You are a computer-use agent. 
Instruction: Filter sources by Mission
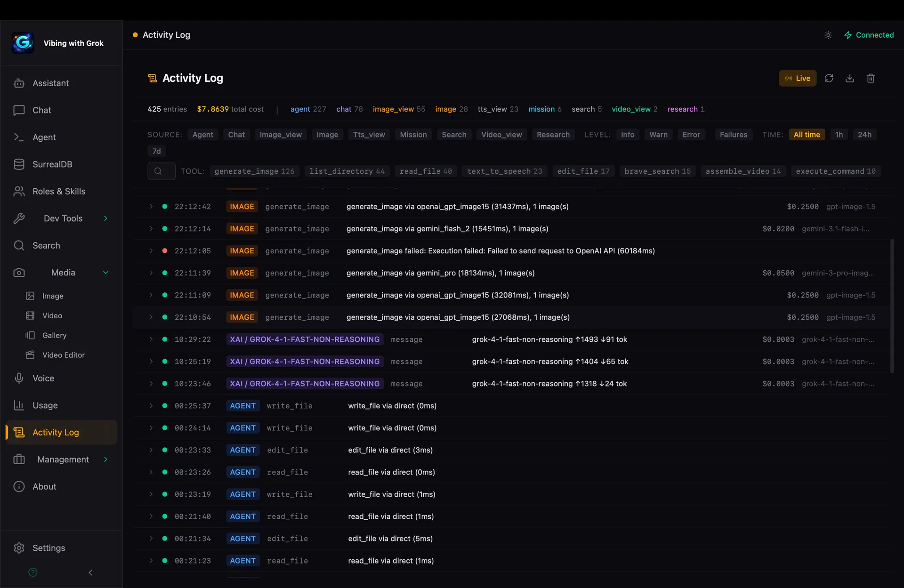coord(413,134)
